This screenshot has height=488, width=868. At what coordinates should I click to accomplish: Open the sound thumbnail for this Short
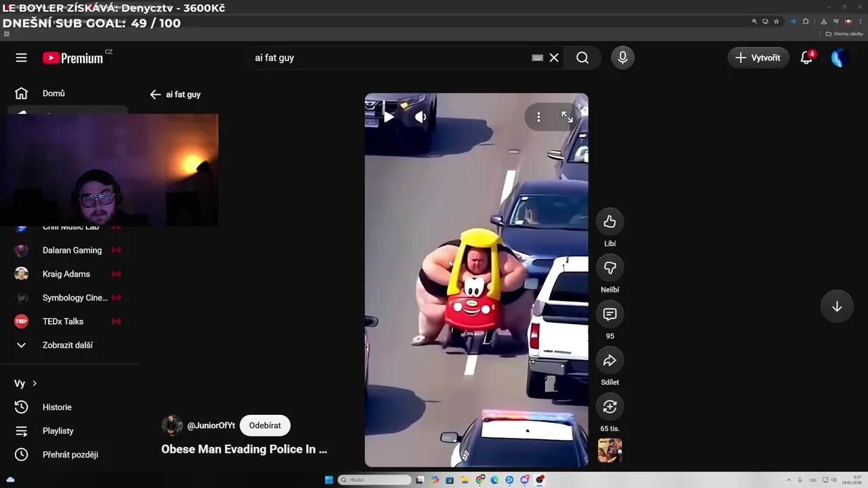coord(610,451)
